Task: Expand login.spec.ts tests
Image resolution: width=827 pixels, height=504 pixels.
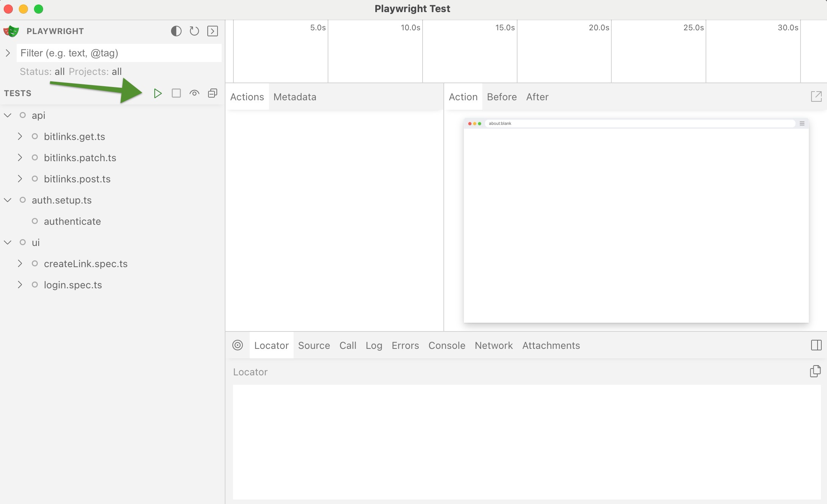Action: pos(20,285)
